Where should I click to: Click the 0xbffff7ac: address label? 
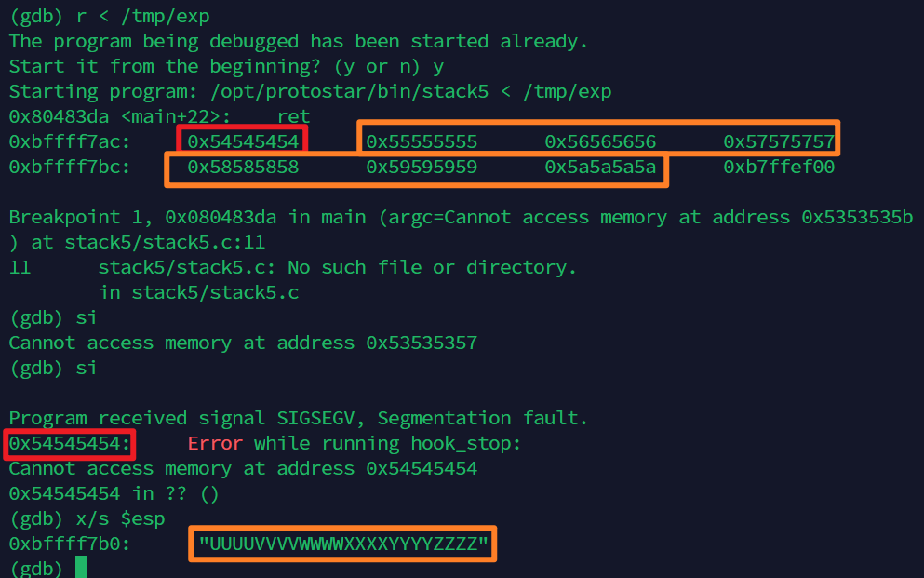coord(70,141)
